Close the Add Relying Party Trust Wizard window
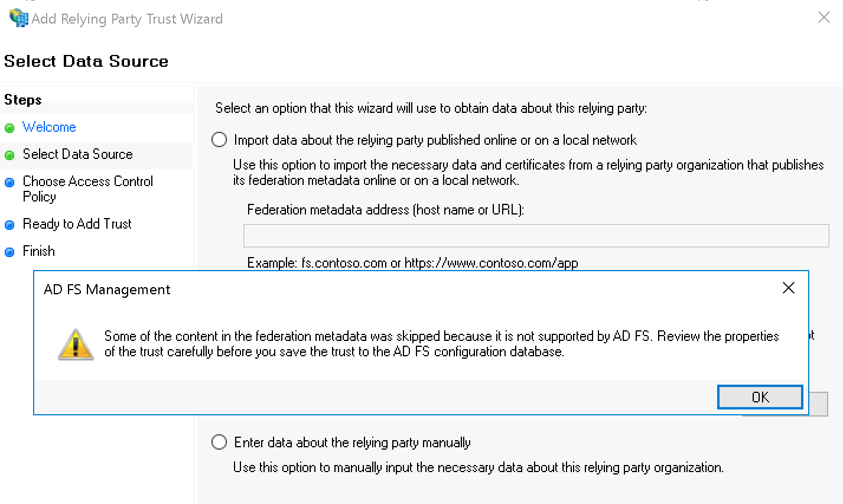The image size is (843, 504). click(824, 18)
